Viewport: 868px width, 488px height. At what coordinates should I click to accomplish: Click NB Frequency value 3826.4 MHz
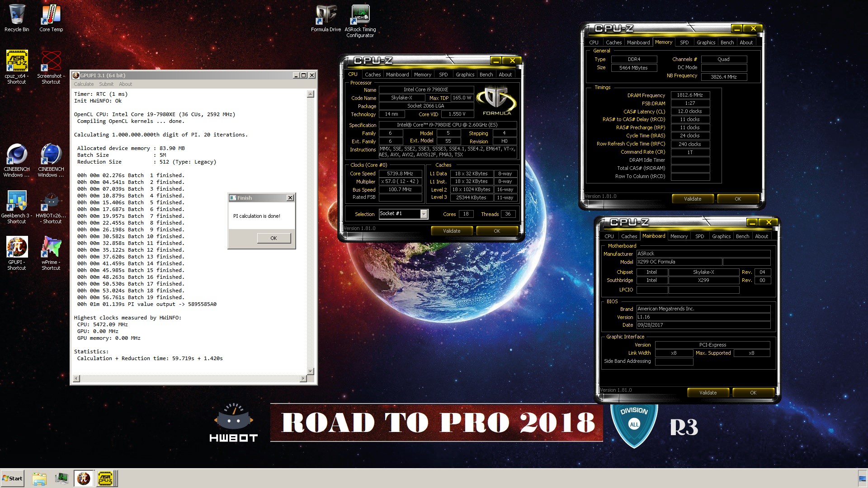(x=724, y=77)
